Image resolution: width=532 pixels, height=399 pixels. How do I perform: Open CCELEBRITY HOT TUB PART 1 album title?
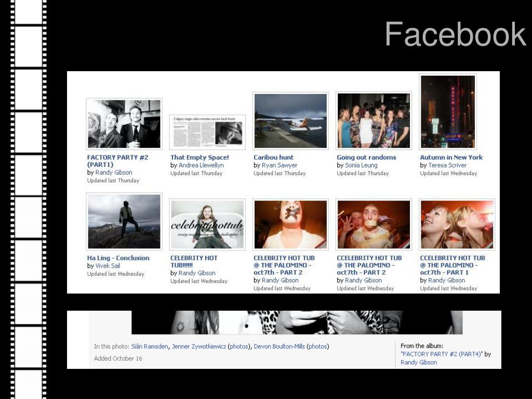coord(453,265)
